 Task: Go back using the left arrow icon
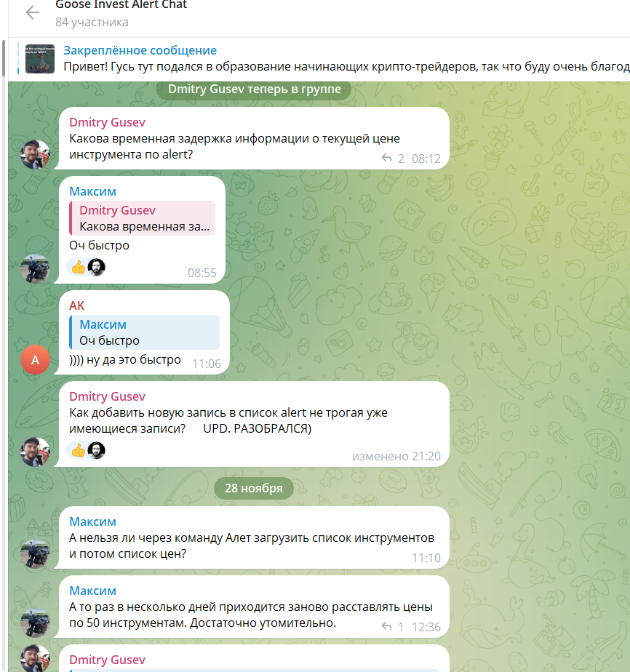[x=33, y=12]
